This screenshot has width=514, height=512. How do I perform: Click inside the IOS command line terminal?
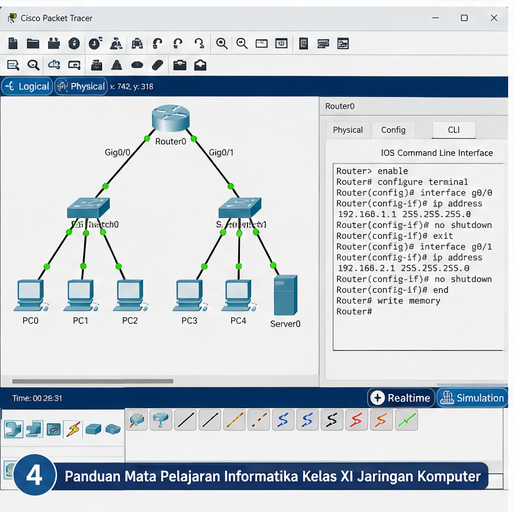[x=419, y=257]
